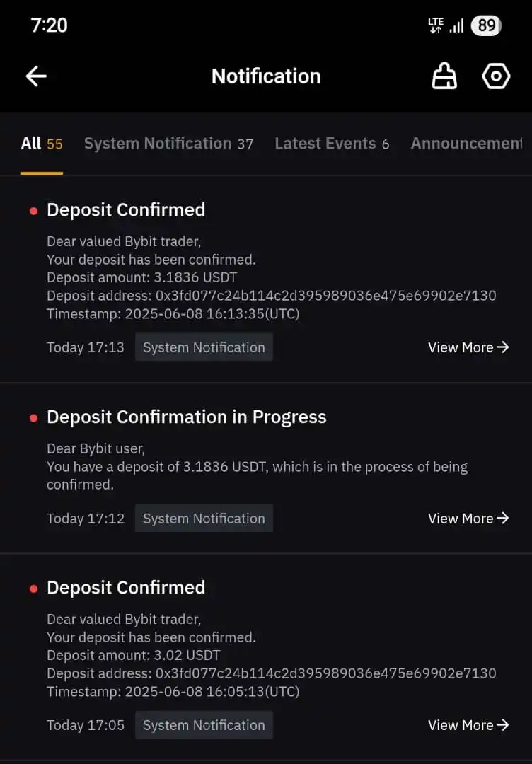This screenshot has height=764, width=532.
Task: Select the All tab
Action: (42, 144)
